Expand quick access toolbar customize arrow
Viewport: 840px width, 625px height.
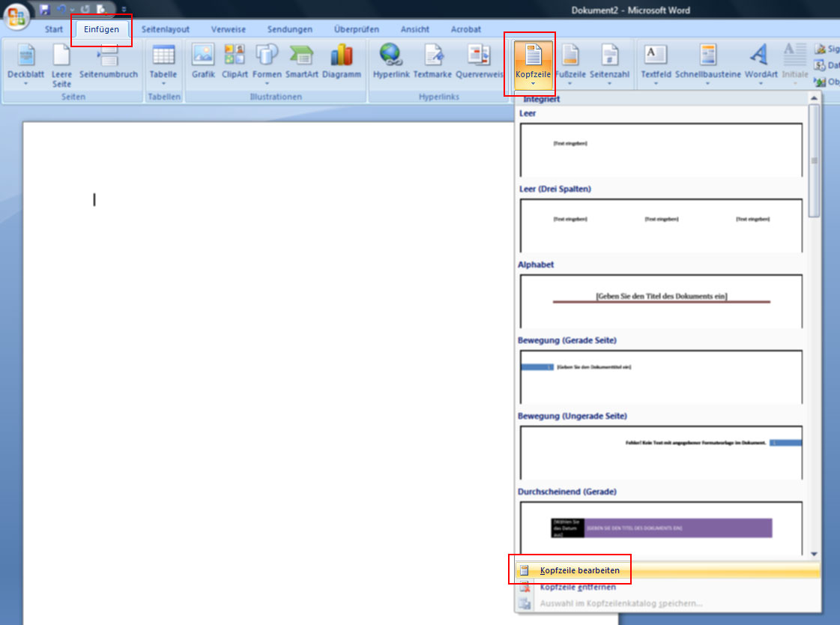[x=124, y=10]
